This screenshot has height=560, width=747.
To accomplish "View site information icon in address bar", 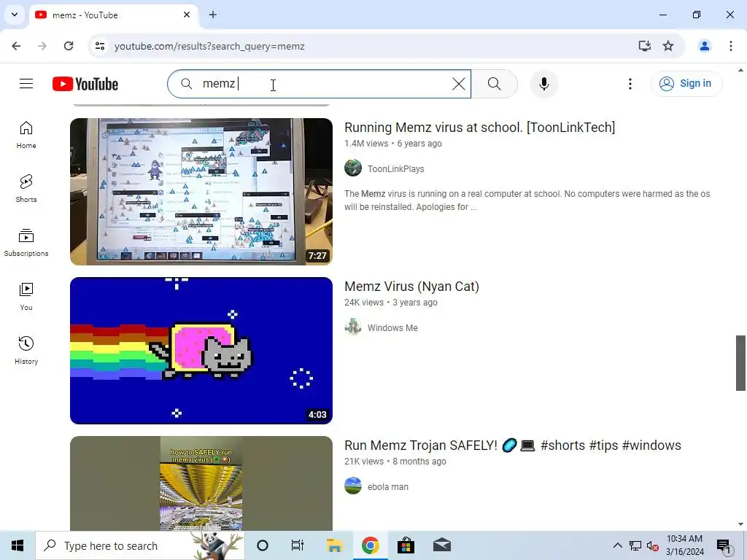I will (99, 46).
